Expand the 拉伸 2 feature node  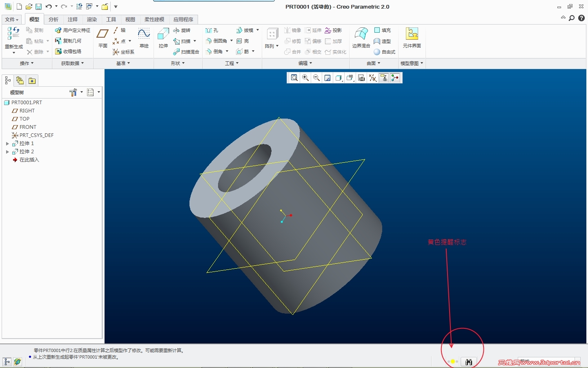pos(7,152)
